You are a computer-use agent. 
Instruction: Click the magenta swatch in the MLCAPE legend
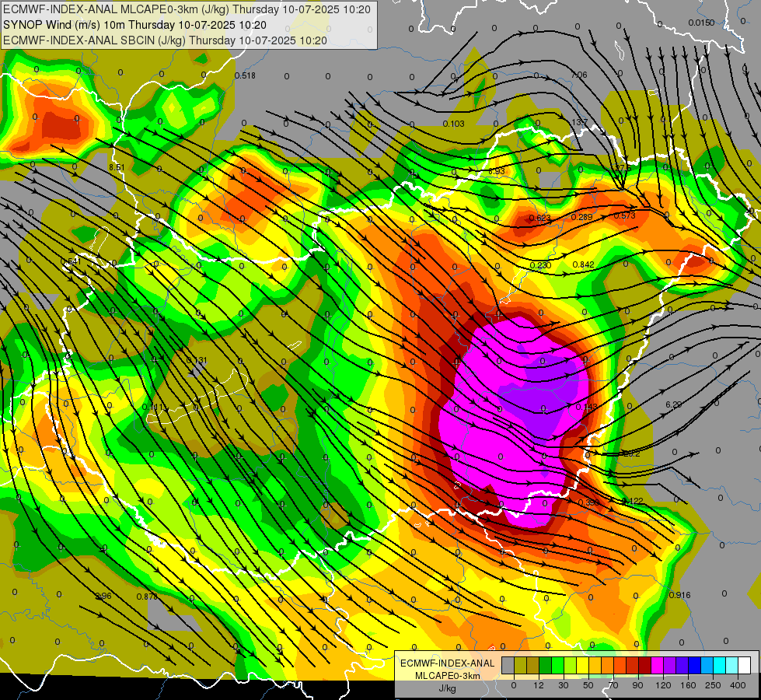pyautogui.click(x=657, y=666)
